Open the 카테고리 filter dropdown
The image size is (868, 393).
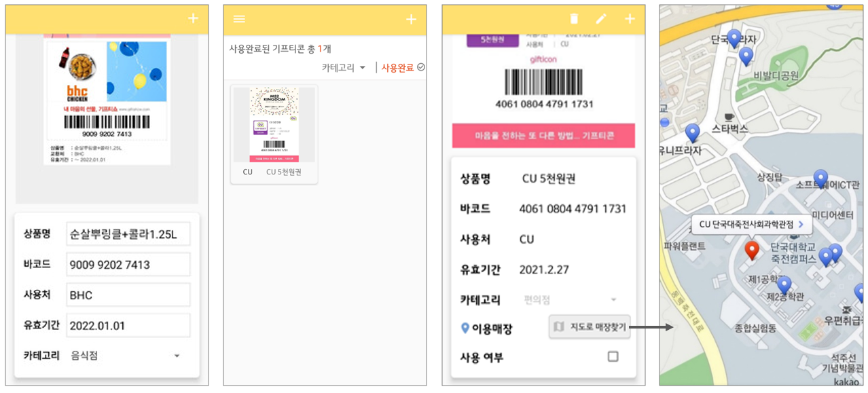(x=344, y=67)
